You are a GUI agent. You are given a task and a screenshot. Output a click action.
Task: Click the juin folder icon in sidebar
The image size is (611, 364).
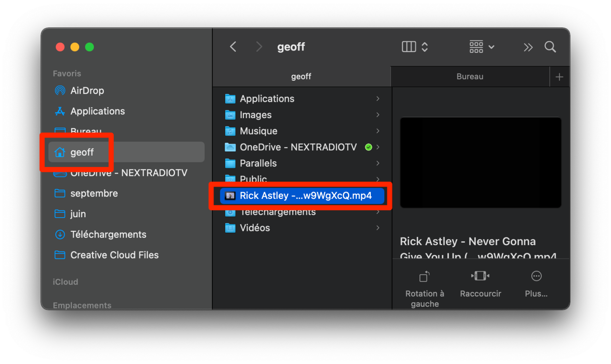[x=60, y=214]
